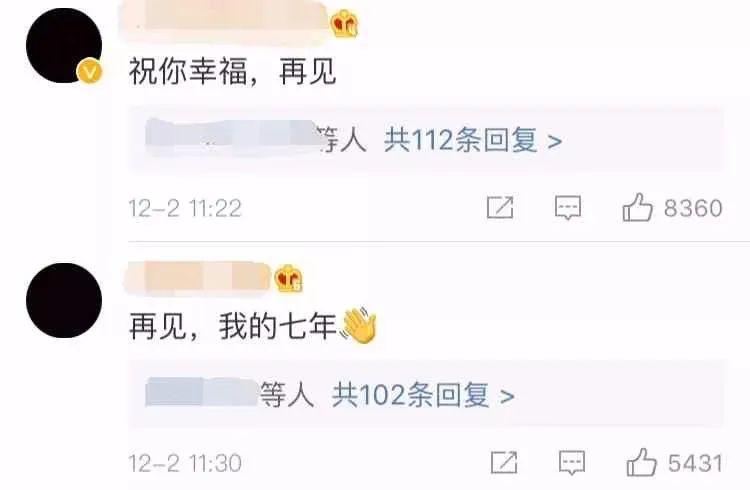
Task: Expand the 共112条回复 replies thread
Action: coord(473,140)
